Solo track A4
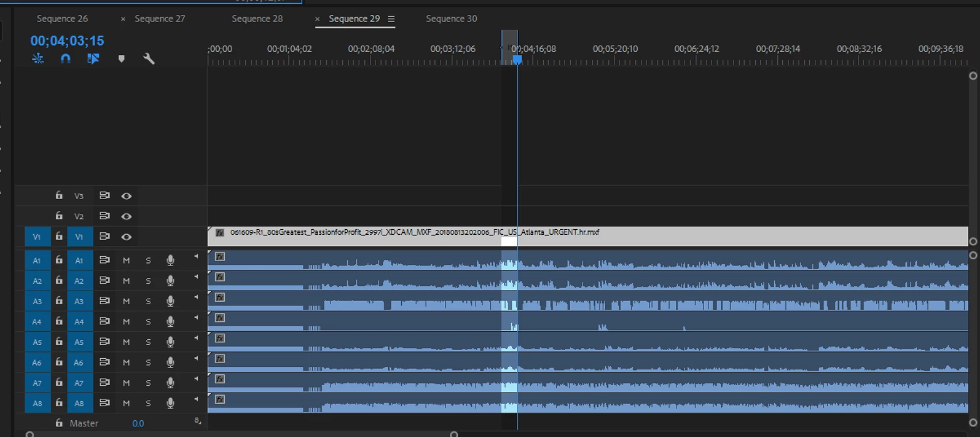The height and width of the screenshot is (437, 980). pyautogui.click(x=148, y=322)
